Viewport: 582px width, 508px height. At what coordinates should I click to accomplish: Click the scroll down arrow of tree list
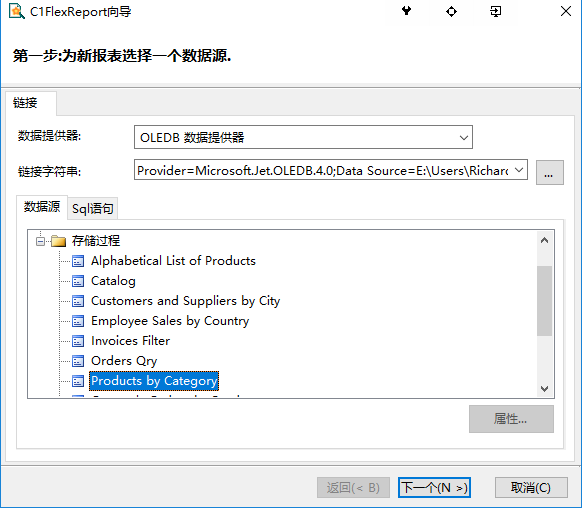[x=544, y=389]
